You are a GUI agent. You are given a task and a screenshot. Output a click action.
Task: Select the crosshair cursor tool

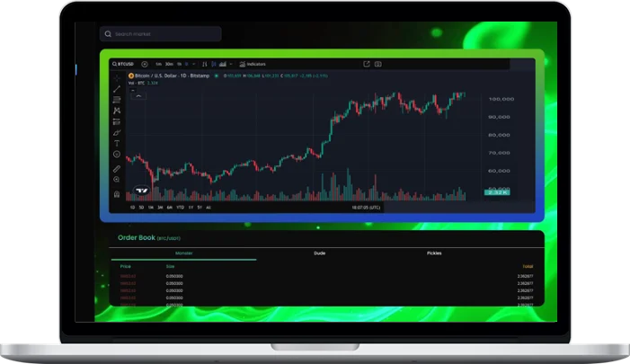point(117,78)
